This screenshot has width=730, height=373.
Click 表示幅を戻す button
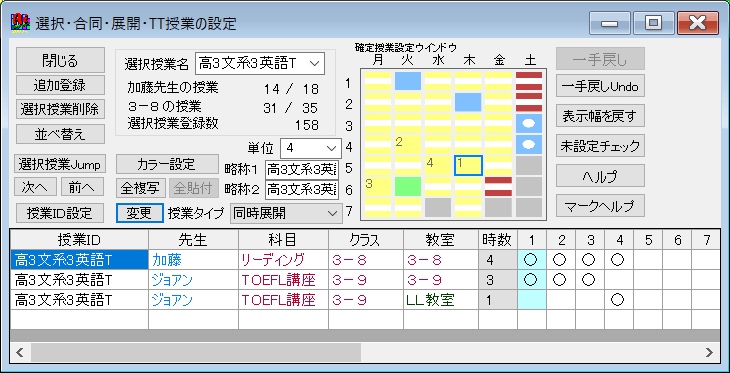click(600, 115)
